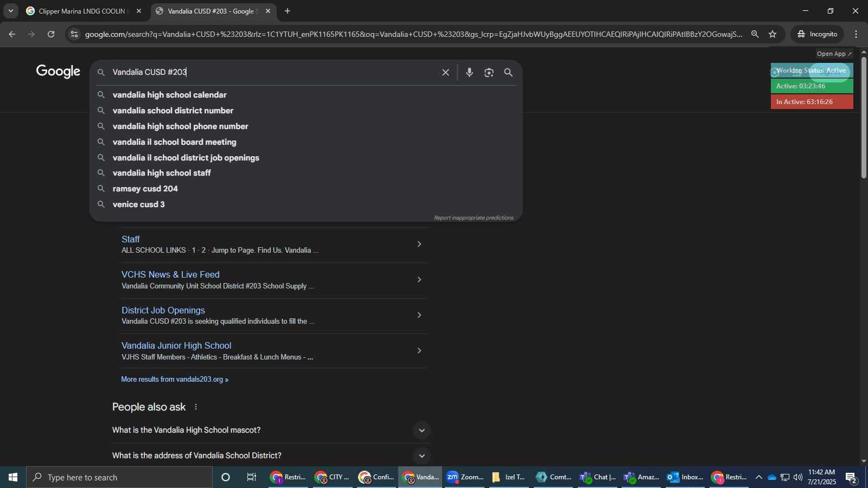Reload the current page
This screenshot has width=868, height=488.
tap(51, 34)
